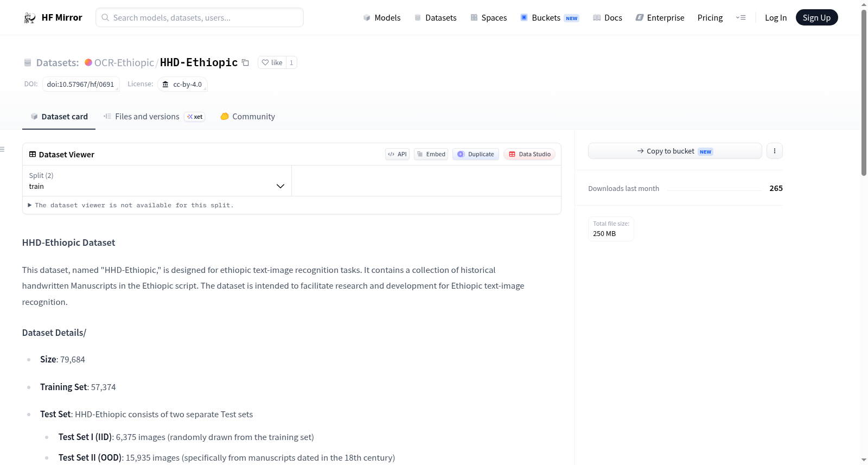
Task: Click the Training Set: 57,374 item
Action: [78, 387]
